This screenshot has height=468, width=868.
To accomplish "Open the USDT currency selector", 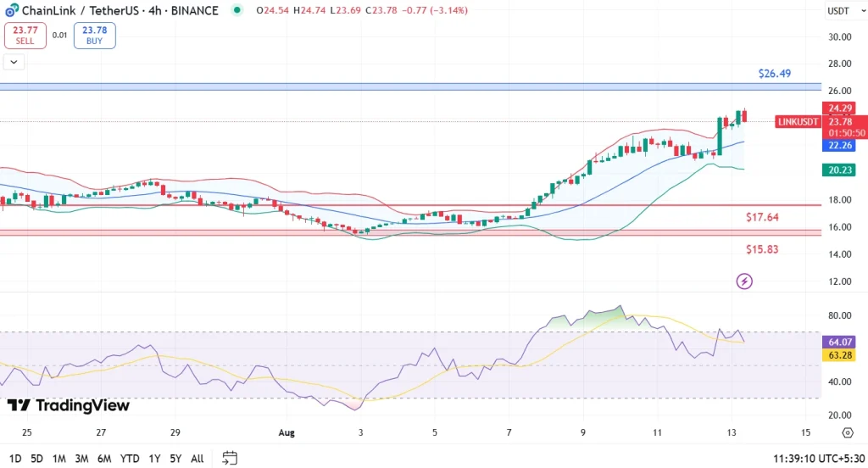I will 838,11.
